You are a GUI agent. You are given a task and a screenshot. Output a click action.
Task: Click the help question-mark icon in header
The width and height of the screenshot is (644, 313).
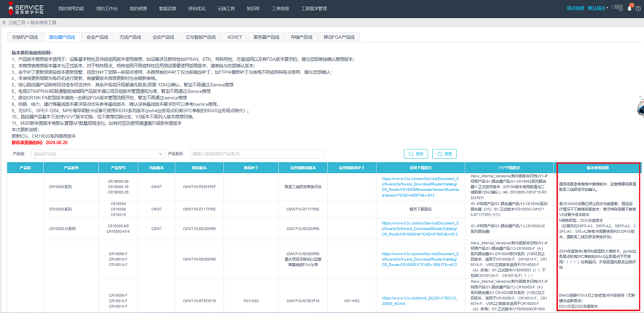tap(638, 8)
